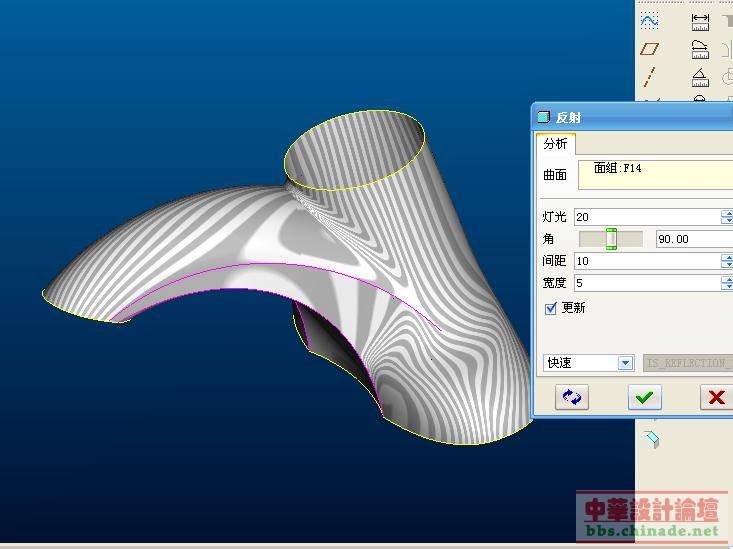Switch to the 分析 tab
The height and width of the screenshot is (549, 733).
555,144
